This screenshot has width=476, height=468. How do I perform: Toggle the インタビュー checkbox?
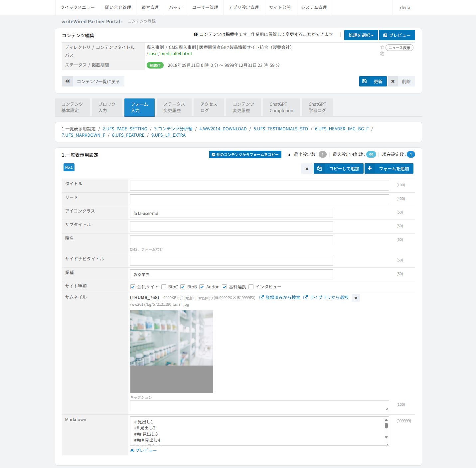[251, 287]
